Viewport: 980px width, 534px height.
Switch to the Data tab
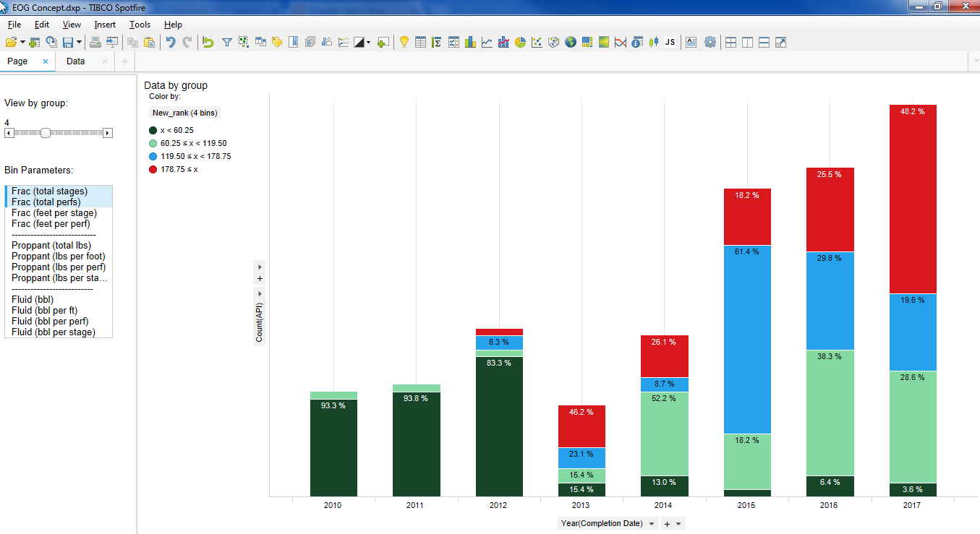tap(75, 61)
